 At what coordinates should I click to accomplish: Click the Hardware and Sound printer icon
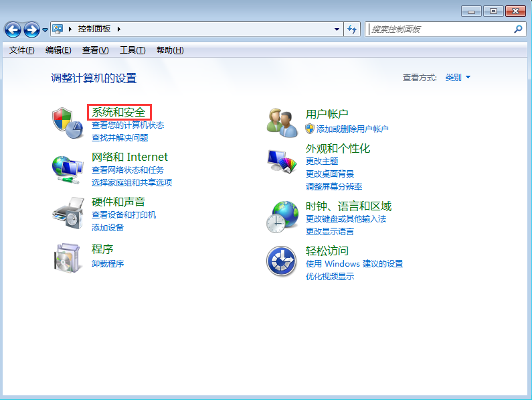tap(68, 213)
